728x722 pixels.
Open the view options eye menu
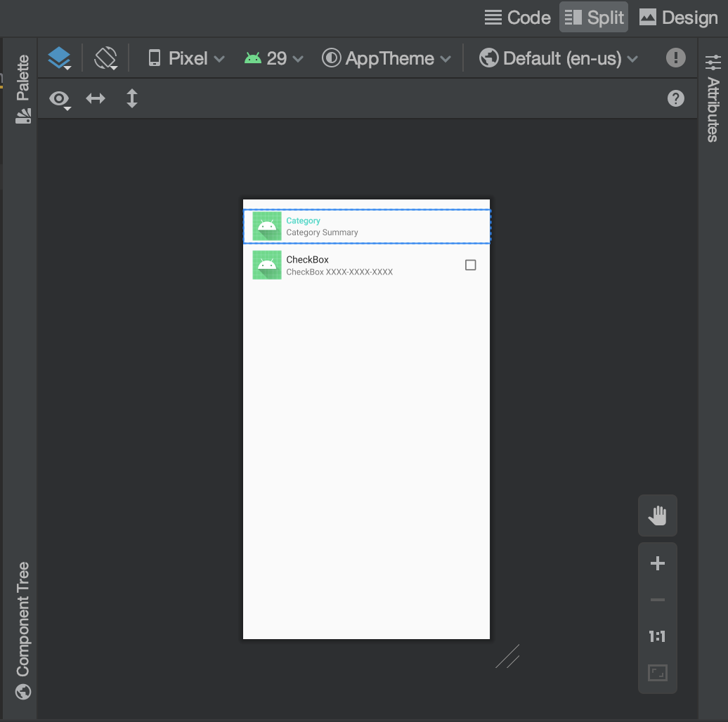(59, 98)
